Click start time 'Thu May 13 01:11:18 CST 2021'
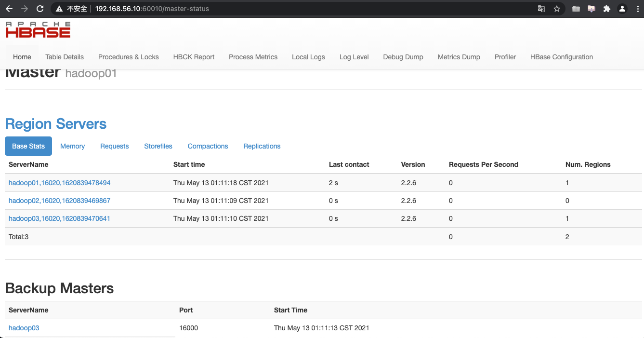Image resolution: width=644 pixels, height=338 pixels. pyautogui.click(x=221, y=183)
